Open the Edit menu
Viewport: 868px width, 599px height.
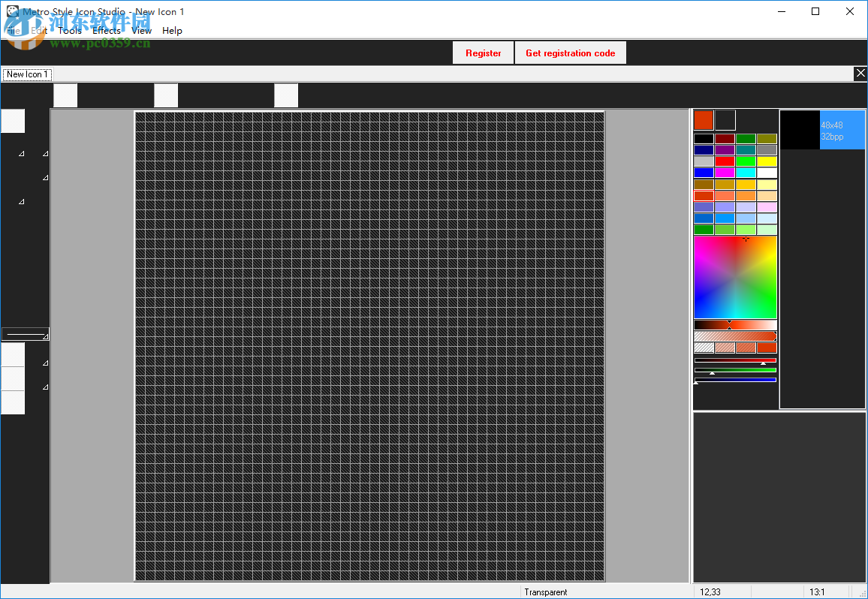point(39,31)
